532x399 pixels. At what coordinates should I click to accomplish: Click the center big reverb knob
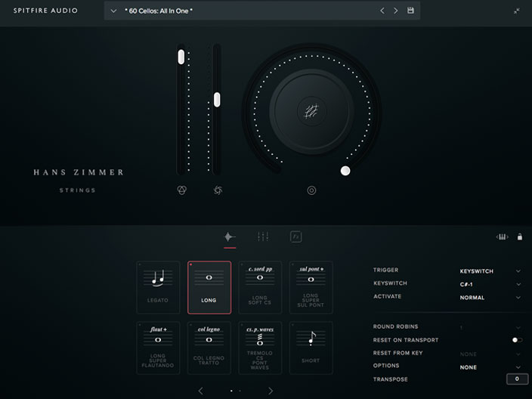click(x=311, y=112)
